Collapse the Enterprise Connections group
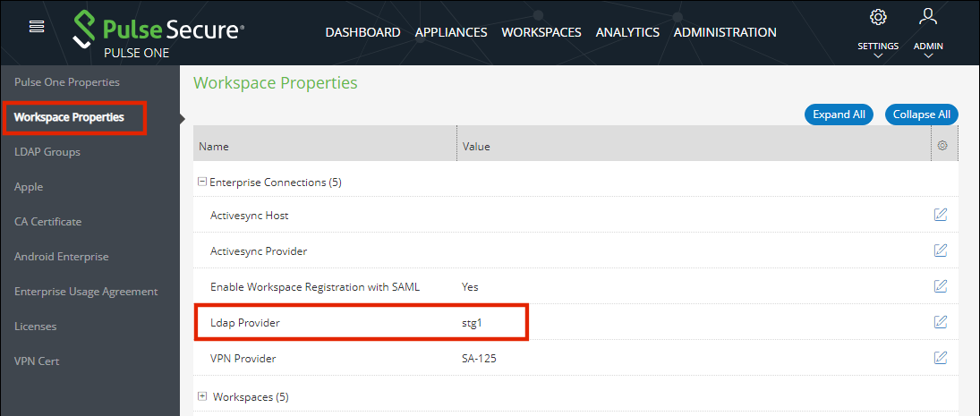980x416 pixels. 202,182
